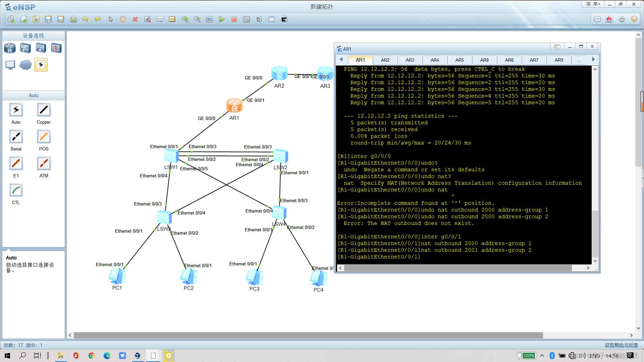Click the terminal vertical scrollbar thumb

pos(595,233)
